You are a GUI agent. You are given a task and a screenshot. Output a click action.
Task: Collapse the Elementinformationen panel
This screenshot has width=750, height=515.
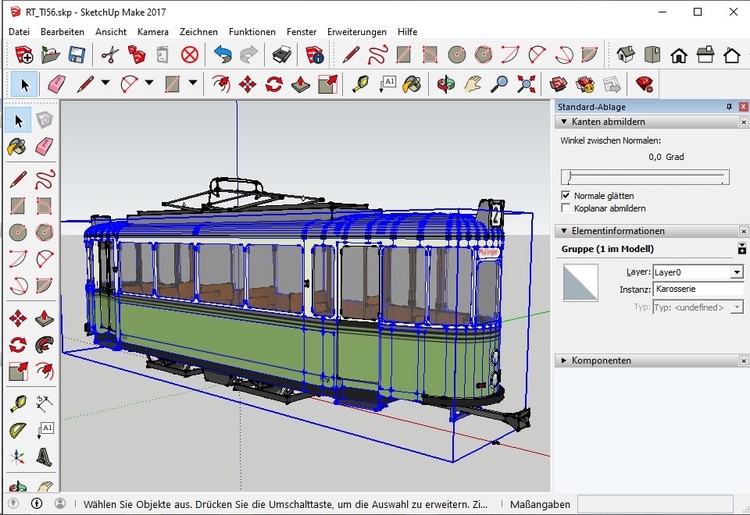coord(564,231)
